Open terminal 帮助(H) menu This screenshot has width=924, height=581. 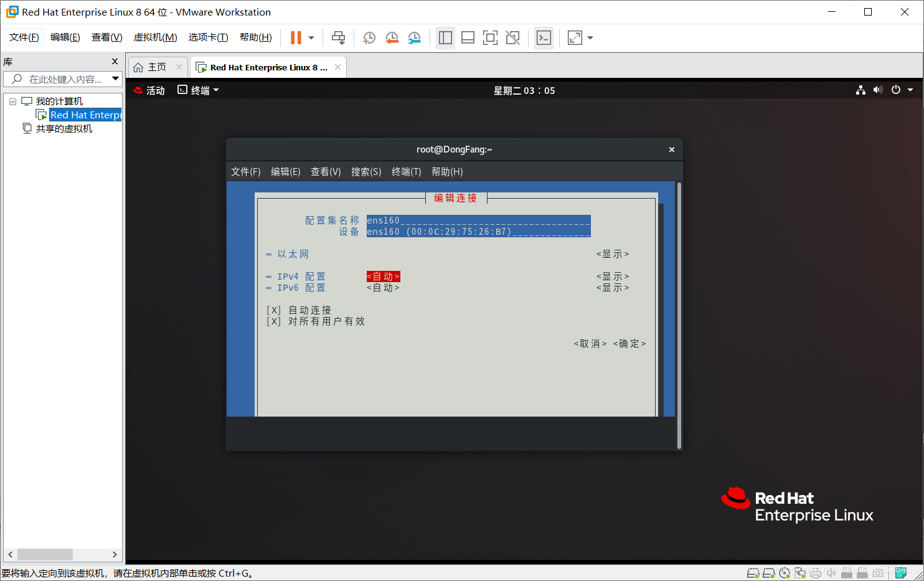point(447,172)
